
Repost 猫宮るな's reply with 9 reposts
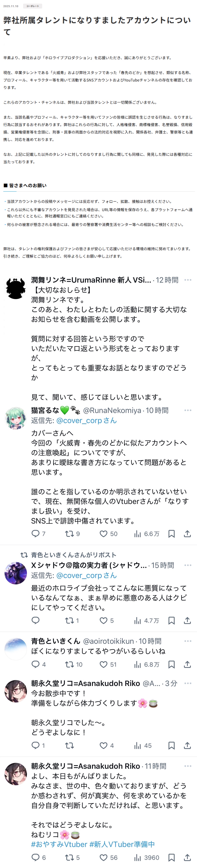pos(70,534)
